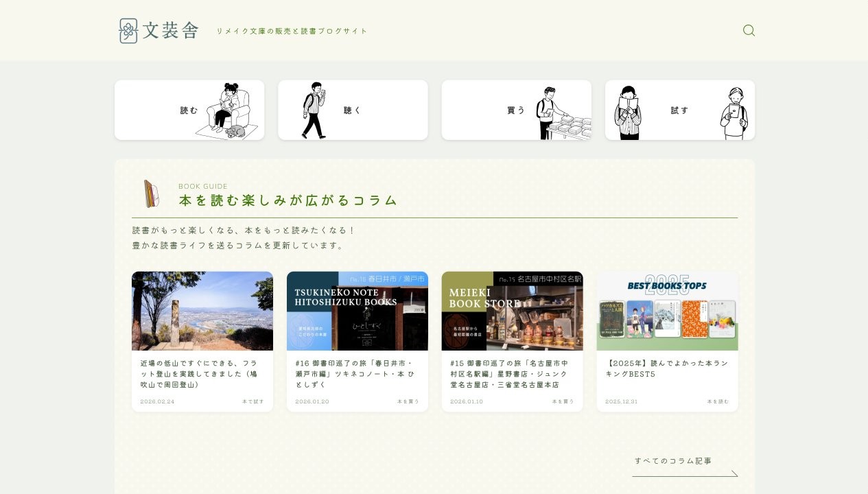Open the mountain view article thumbnail
868x494 pixels.
point(202,311)
